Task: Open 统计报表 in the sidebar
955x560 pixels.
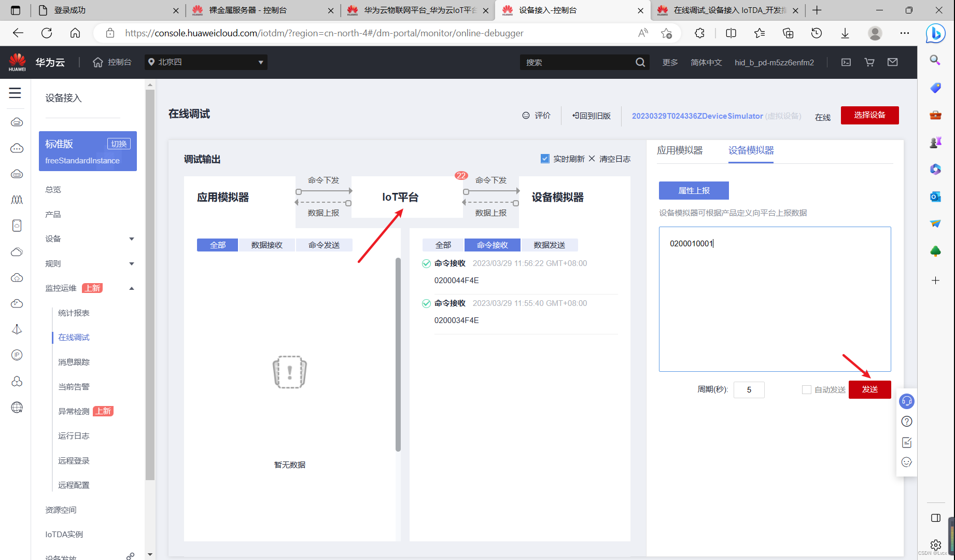Action: point(74,313)
